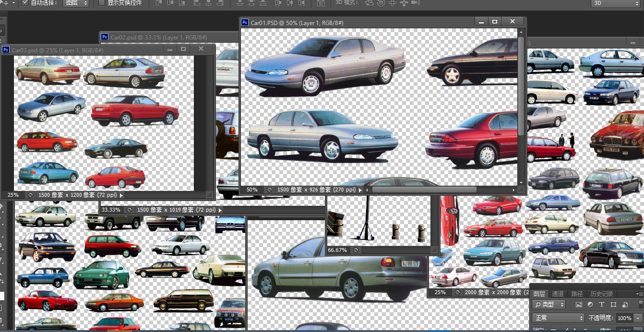The image size is (644, 332).
Task: Switch to the 路径 tab
Action: pos(577,294)
